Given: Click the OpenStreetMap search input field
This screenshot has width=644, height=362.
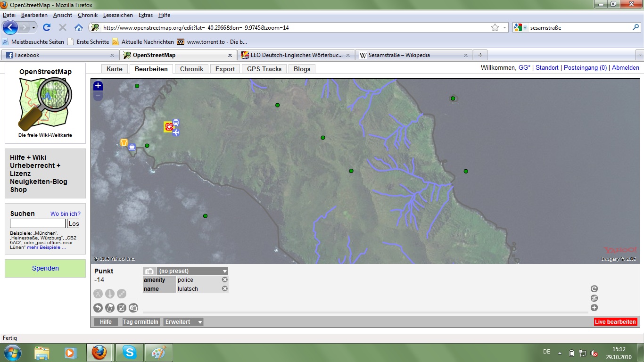Looking at the screenshot, I should coord(38,223).
